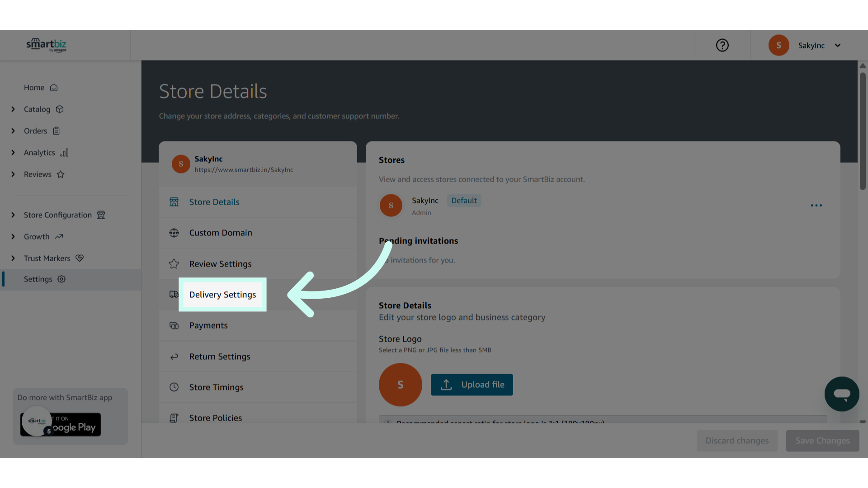The image size is (868, 488).
Task: Click the Store Policies document icon
Action: point(174,418)
